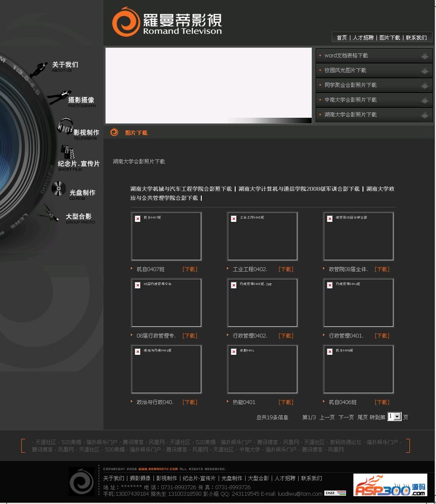Click 下载 link for 政治与行政040
Screen dimensions: 436x504
click(x=190, y=402)
